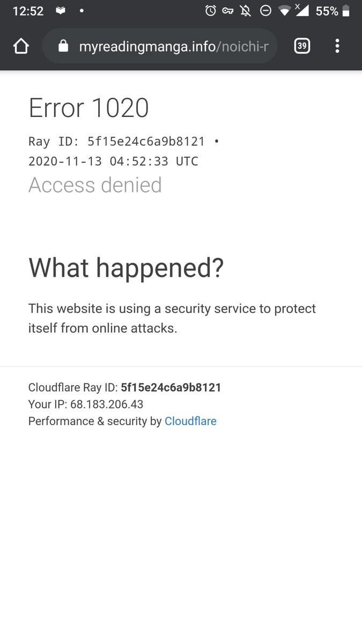This screenshot has height=644, width=362.
Task: Tap the Chrome home icon
Action: coord(21,46)
